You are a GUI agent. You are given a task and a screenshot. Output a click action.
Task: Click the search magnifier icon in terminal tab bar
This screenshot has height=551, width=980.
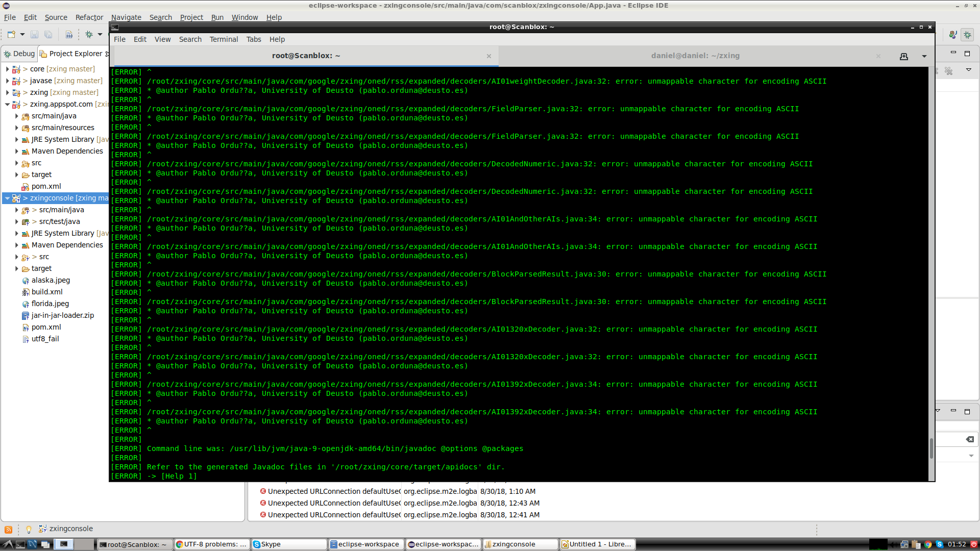pyautogui.click(x=904, y=57)
